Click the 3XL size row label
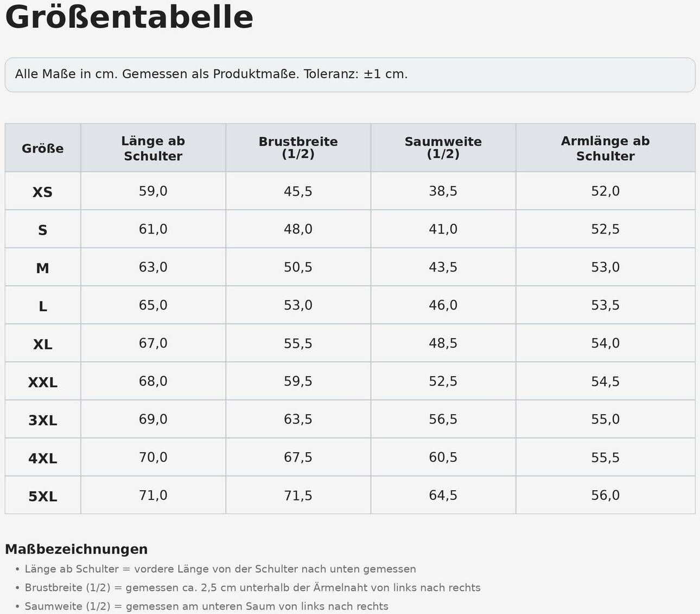 pyautogui.click(x=43, y=420)
